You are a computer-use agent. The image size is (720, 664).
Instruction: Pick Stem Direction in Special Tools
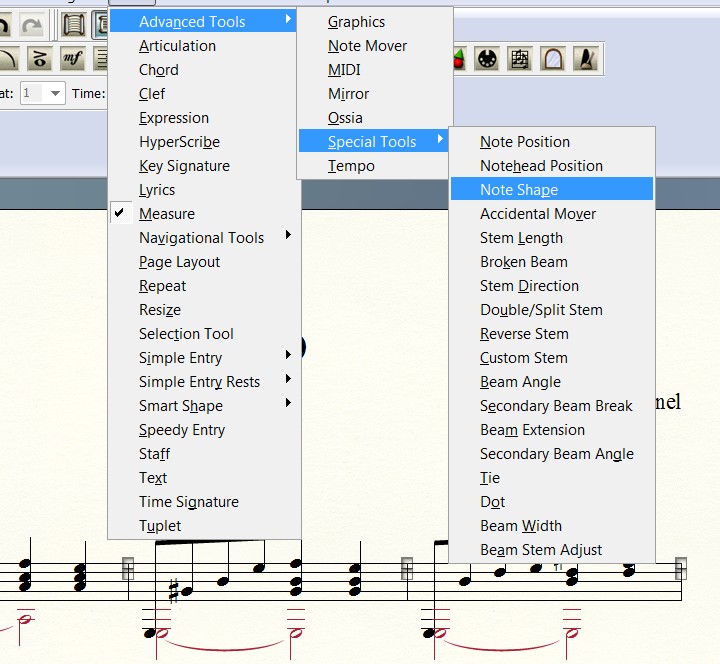(529, 286)
